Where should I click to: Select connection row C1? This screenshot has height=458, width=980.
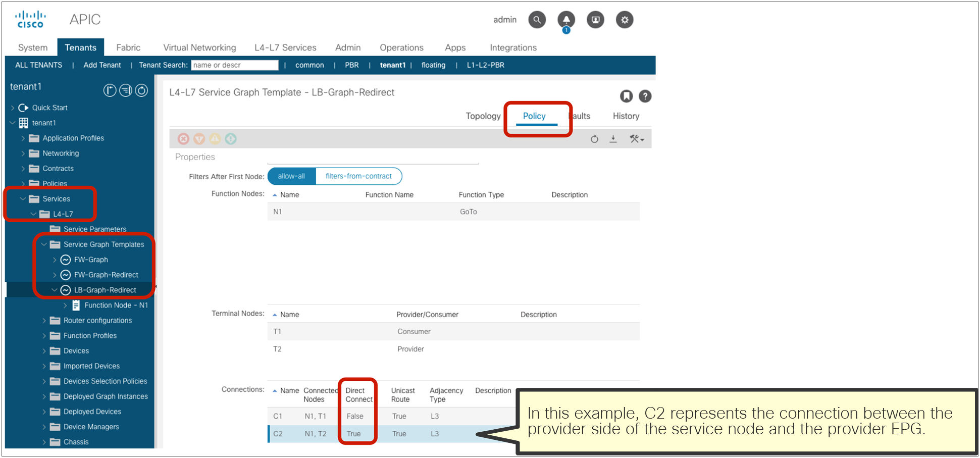391,417
